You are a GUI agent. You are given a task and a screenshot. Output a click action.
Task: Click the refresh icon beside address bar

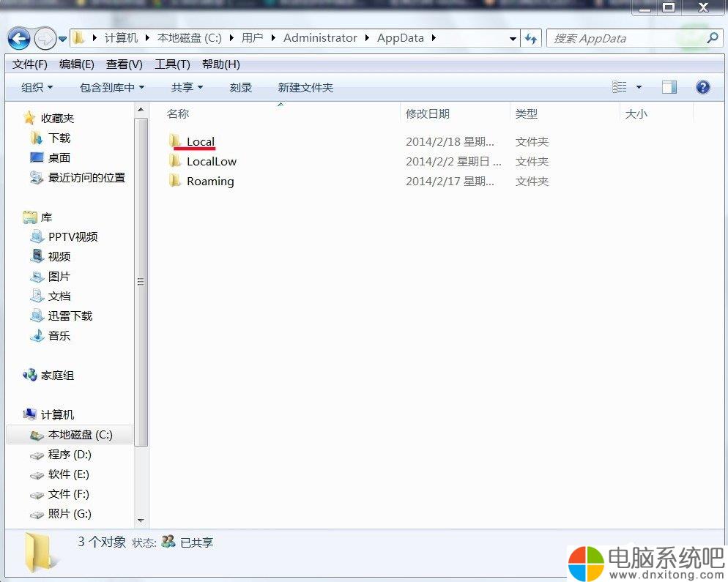531,38
